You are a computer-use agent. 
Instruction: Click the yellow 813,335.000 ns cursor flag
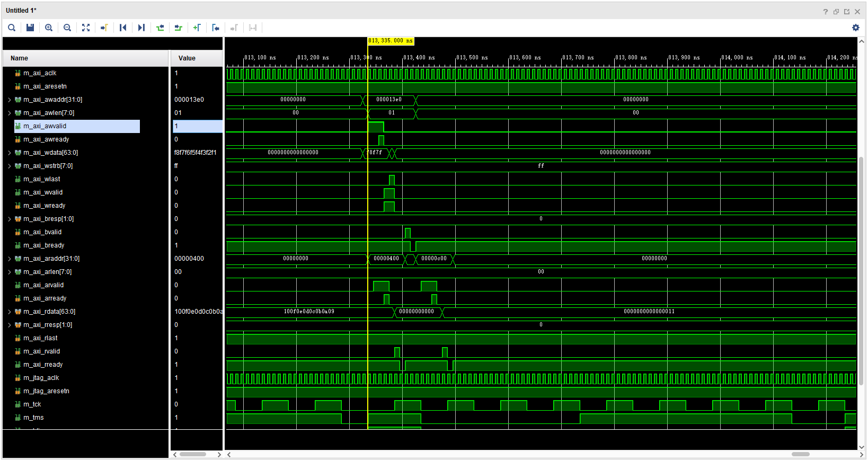coord(391,41)
